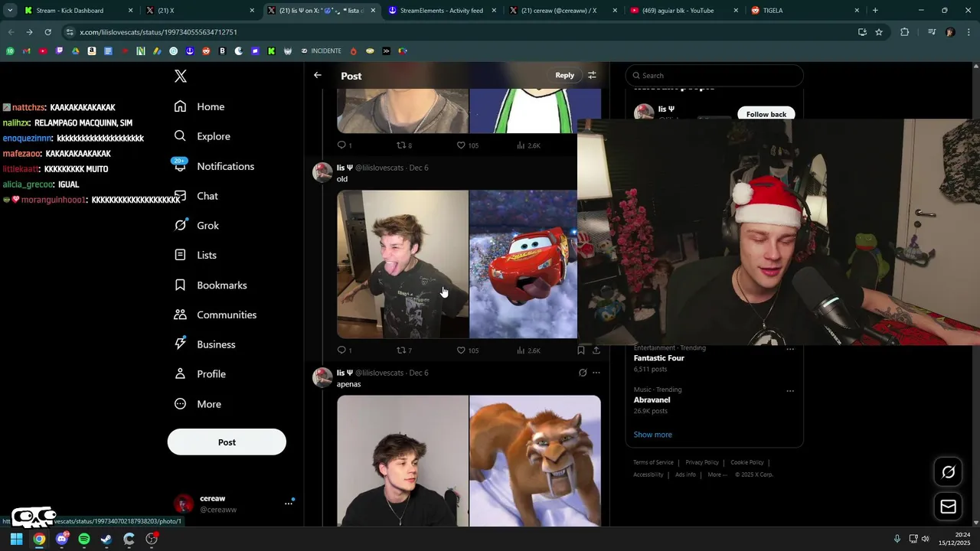Open the Explore page
The height and width of the screenshot is (551, 980).
coord(202,136)
